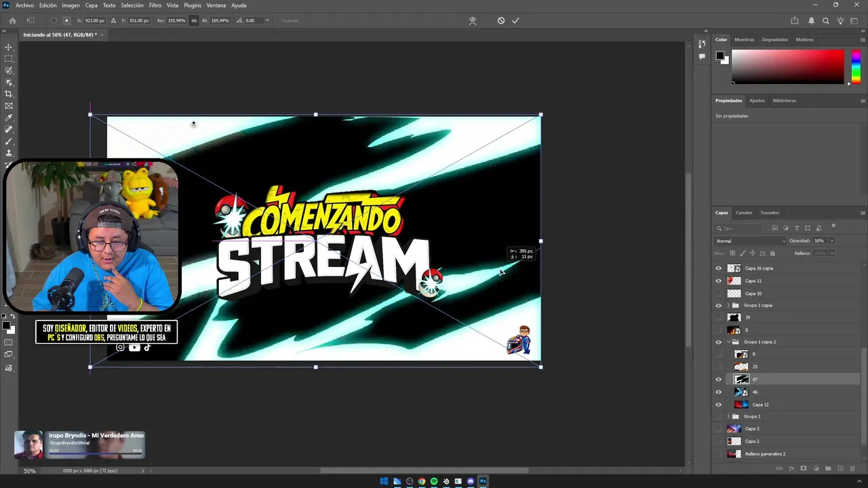Viewport: 868px width, 488px height.
Task: Open the blend mode Normal dropdown
Action: tap(751, 241)
